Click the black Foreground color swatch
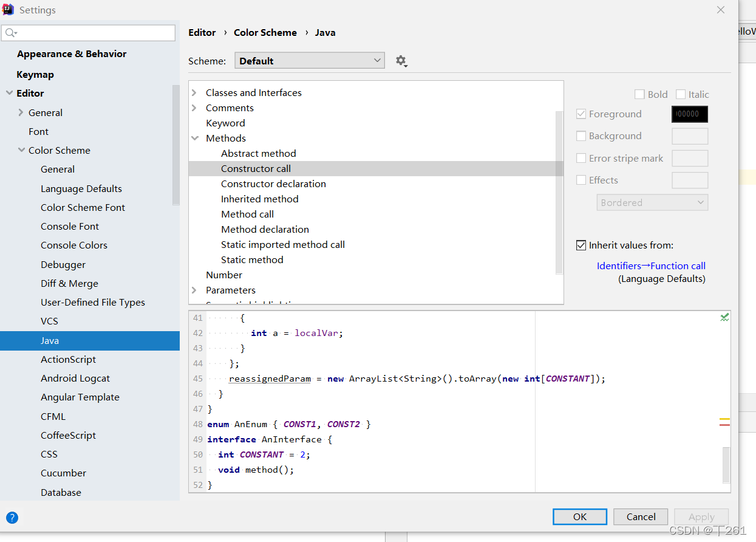The image size is (756, 542). click(x=690, y=114)
